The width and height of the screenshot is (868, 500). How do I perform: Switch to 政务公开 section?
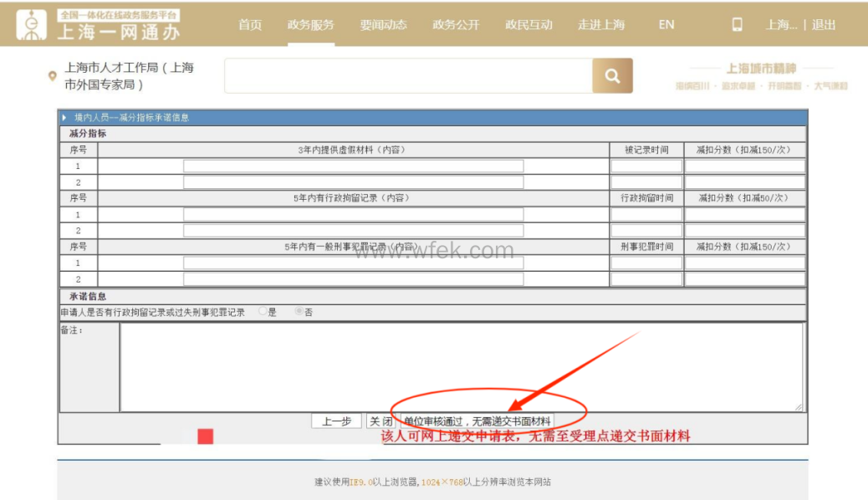[x=456, y=25]
